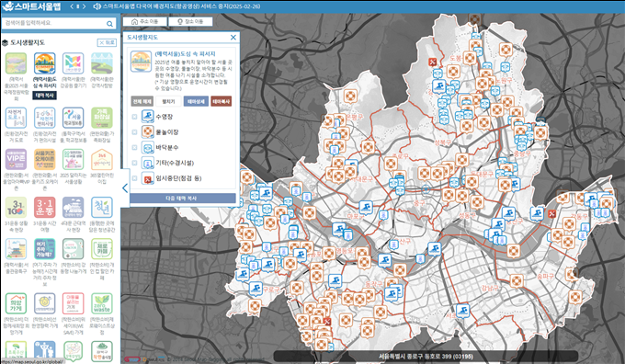
Task: Select the VIP존 theme icon
Action: pos(16,159)
